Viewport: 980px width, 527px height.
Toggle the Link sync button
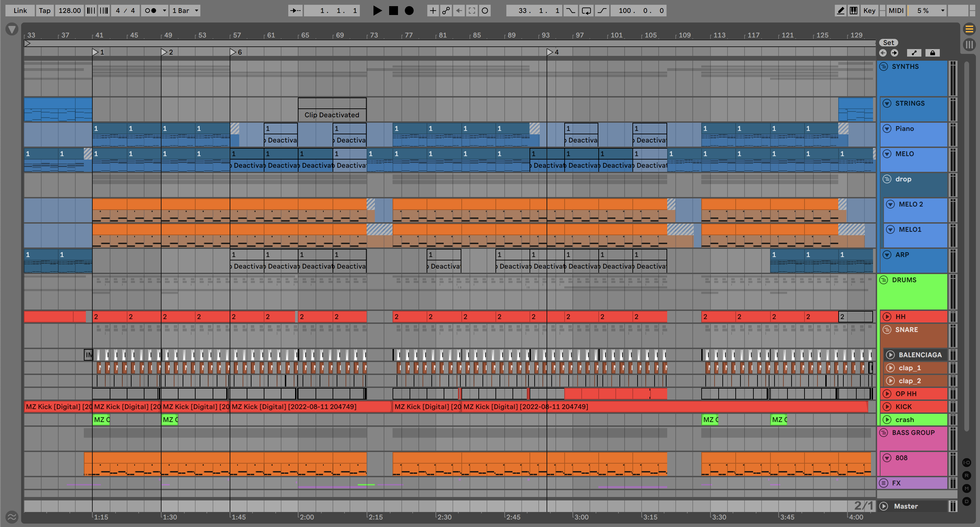point(20,11)
